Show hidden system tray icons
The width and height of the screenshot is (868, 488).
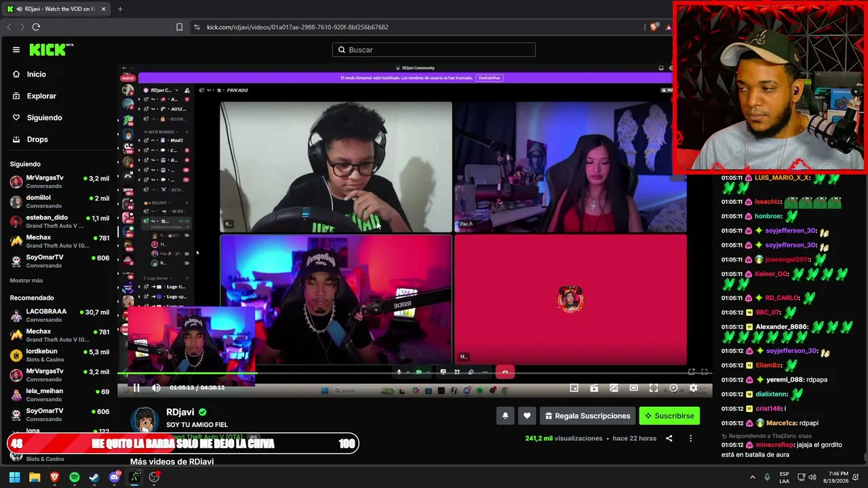(754, 477)
